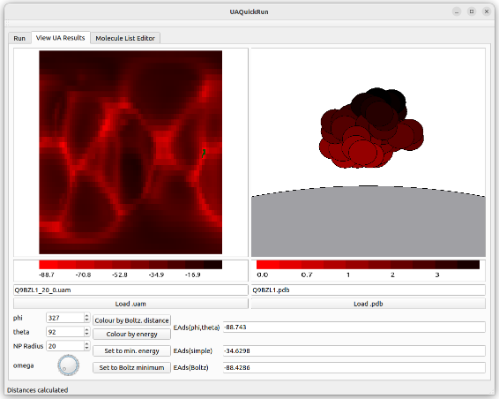This screenshot has width=499, height=399.
Task: Decrease NP Radius with down arrow
Action: pyautogui.click(x=87, y=348)
